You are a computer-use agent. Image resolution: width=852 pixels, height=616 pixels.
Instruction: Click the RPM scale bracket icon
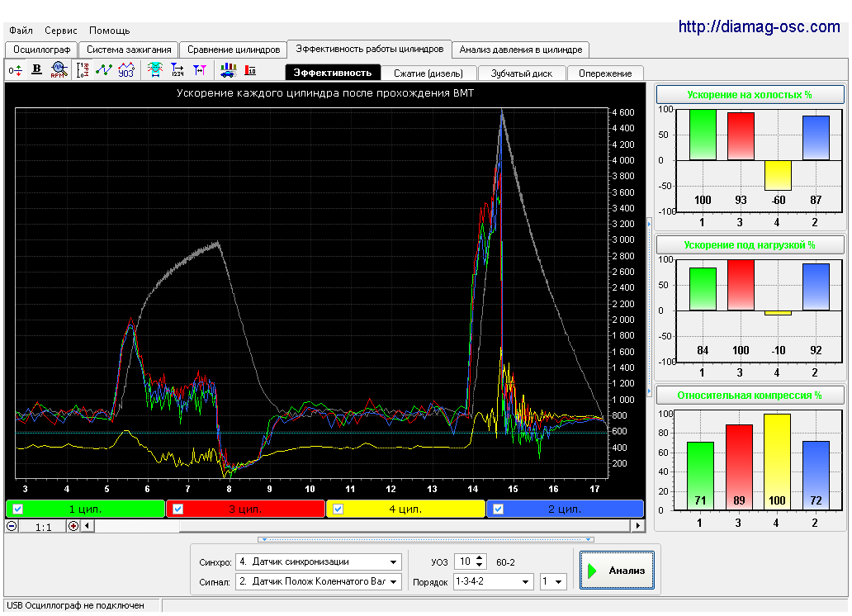(x=83, y=69)
